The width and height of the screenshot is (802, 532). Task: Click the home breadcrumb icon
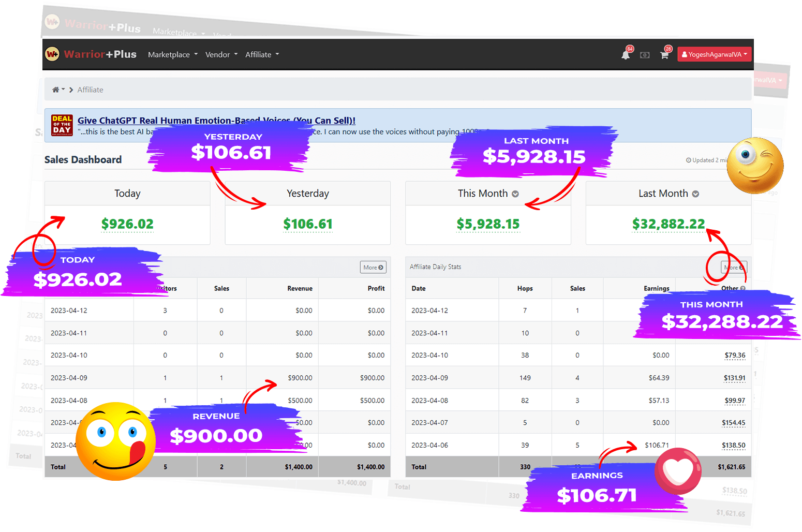coord(55,90)
